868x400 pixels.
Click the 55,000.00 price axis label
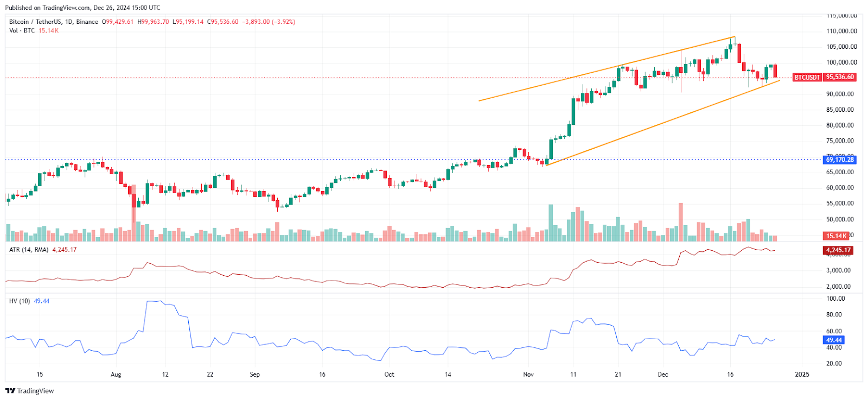coord(840,204)
